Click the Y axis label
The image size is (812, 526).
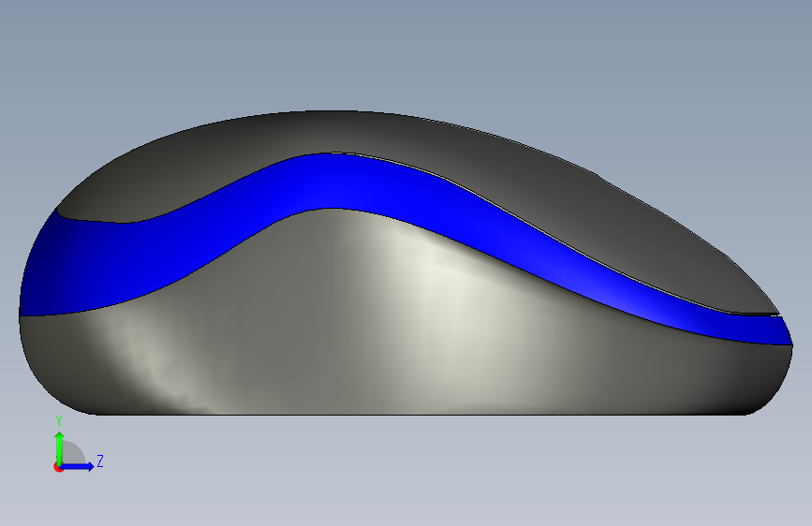pos(59,421)
